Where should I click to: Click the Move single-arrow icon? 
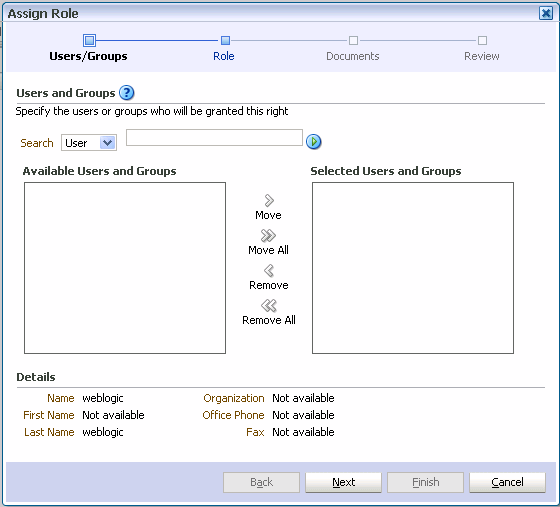coord(269,200)
